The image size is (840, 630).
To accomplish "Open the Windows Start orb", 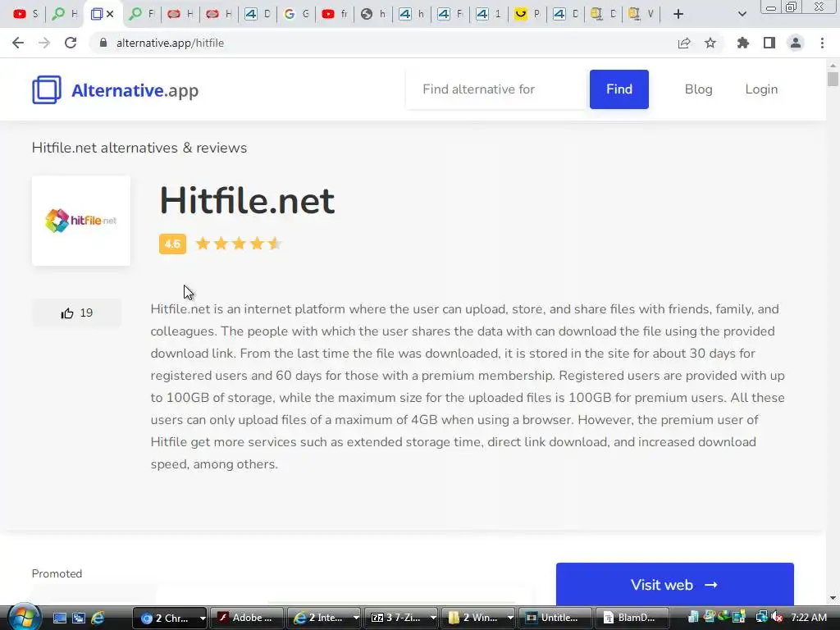I will click(x=24, y=617).
